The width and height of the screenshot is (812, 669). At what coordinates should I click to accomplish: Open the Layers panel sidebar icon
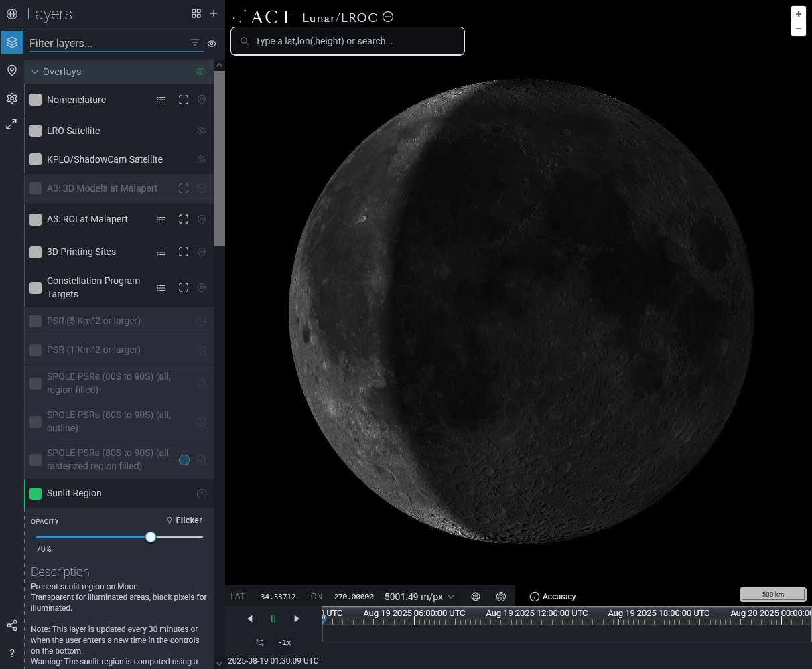click(11, 42)
